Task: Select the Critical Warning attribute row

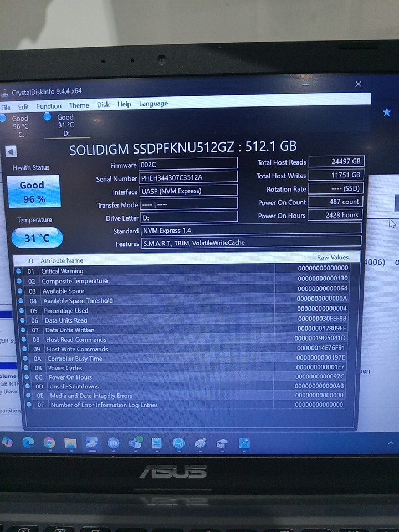Action: coord(182,270)
